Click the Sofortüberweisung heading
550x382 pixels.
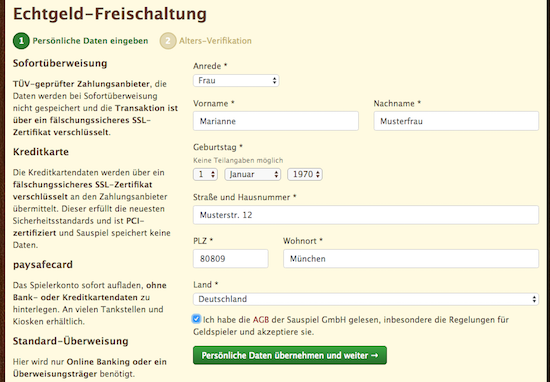(60, 63)
